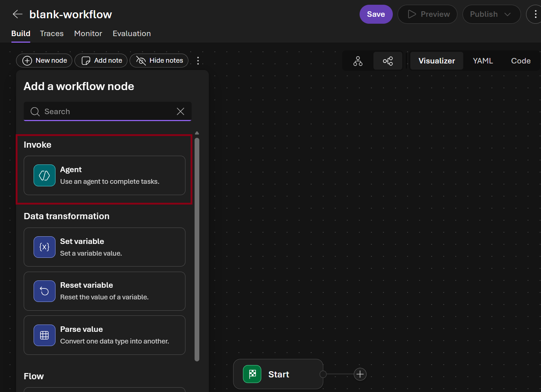Open the top-right more options menu
Image resolution: width=541 pixels, height=392 pixels.
click(535, 14)
